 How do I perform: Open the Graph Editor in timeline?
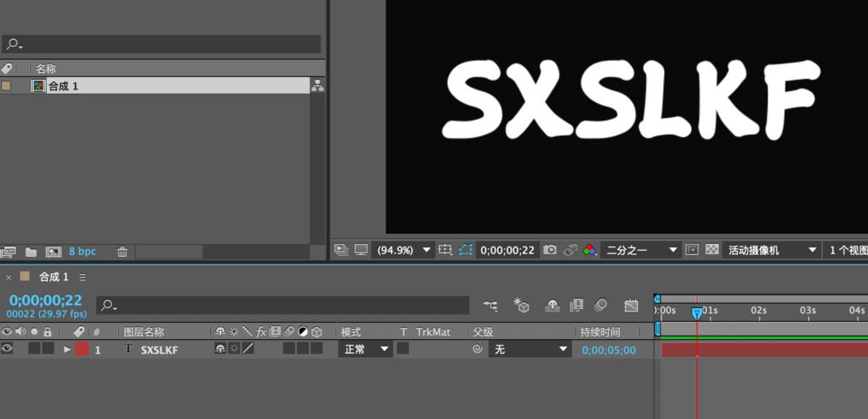pyautogui.click(x=631, y=305)
